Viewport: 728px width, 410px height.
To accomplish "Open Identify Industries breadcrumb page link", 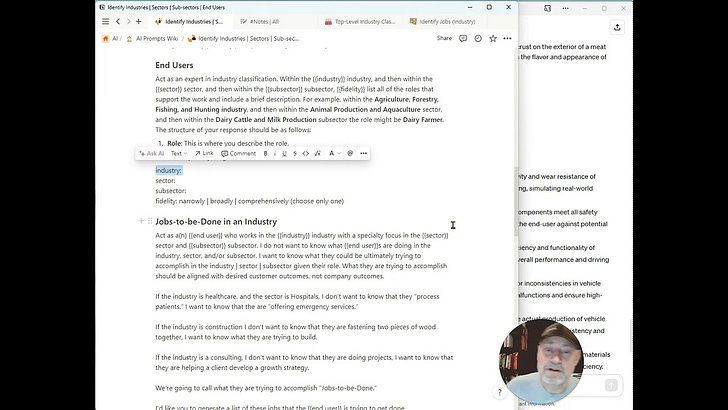I will click(x=243, y=39).
